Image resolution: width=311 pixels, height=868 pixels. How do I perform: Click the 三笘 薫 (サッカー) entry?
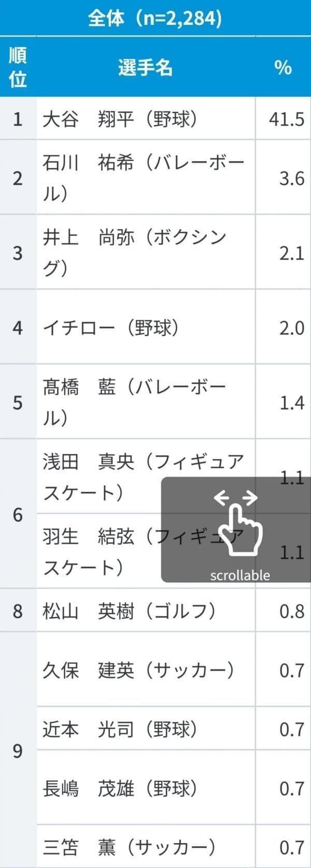point(129,847)
